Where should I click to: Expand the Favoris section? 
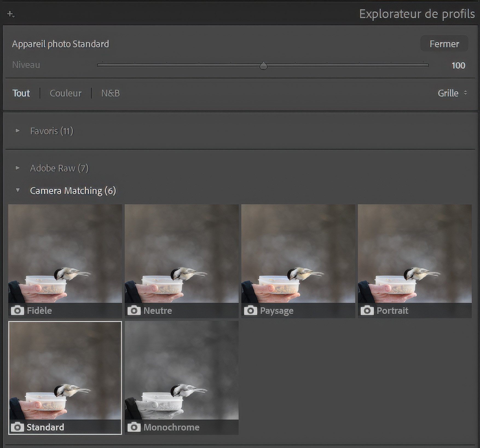click(x=18, y=131)
